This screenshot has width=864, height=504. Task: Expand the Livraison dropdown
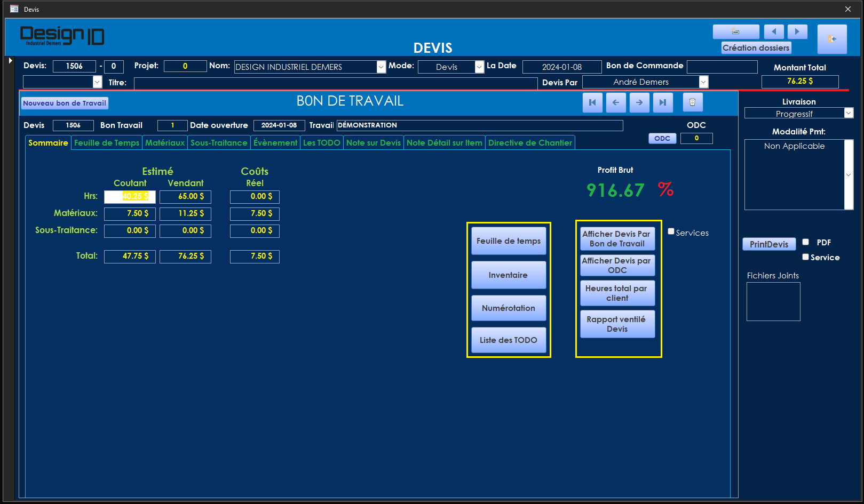click(x=849, y=113)
